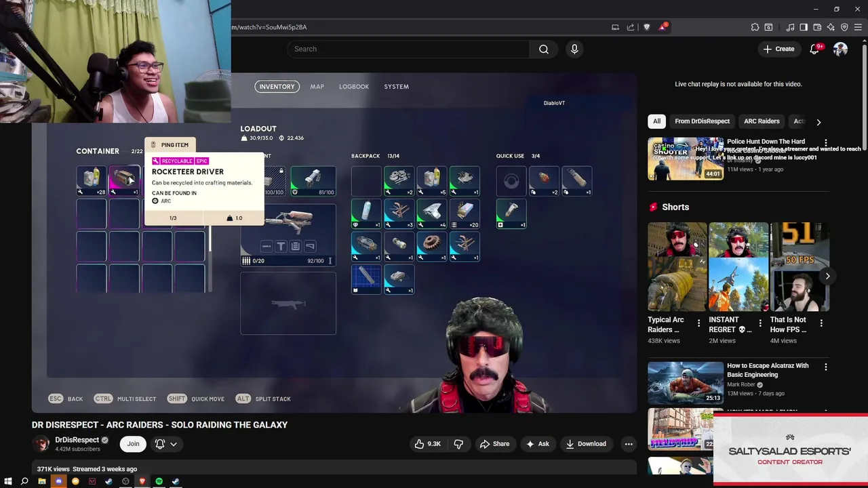Open the How to Escape Alcatraz thumbnail
The width and height of the screenshot is (868, 488).
[x=685, y=382]
